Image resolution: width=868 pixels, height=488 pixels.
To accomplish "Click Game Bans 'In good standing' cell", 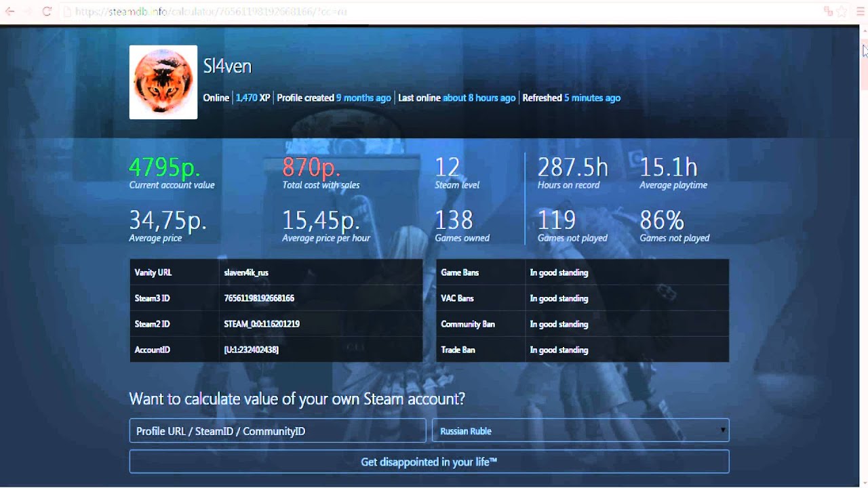I will point(627,272).
